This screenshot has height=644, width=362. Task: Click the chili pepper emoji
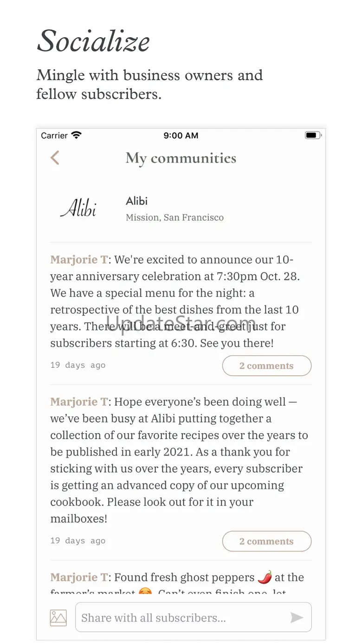(265, 577)
